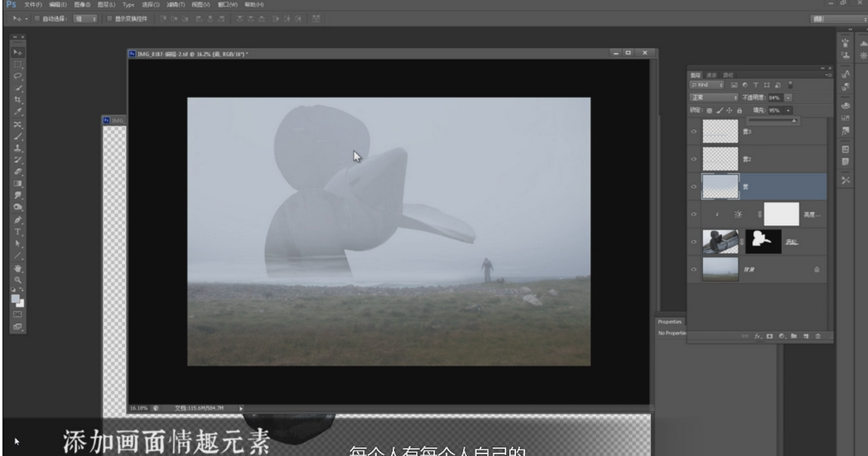The height and width of the screenshot is (456, 868).
Task: Switch to the 通道 channels tab
Action: (x=711, y=74)
